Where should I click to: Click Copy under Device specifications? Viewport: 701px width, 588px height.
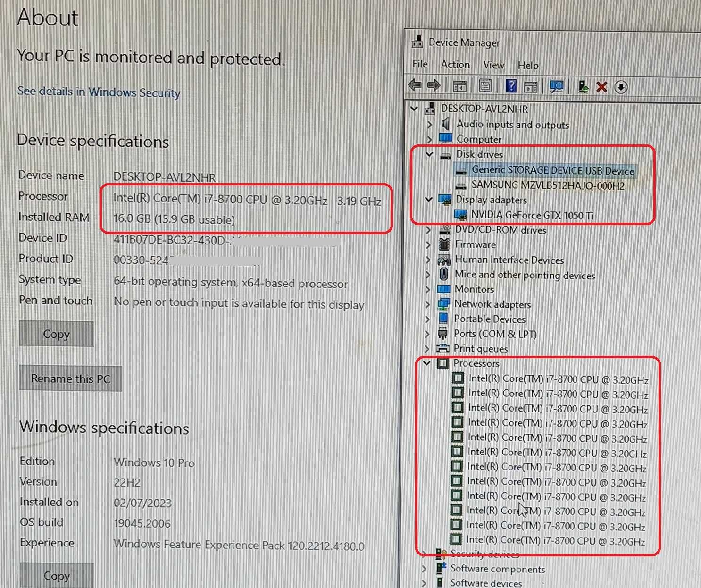56,334
